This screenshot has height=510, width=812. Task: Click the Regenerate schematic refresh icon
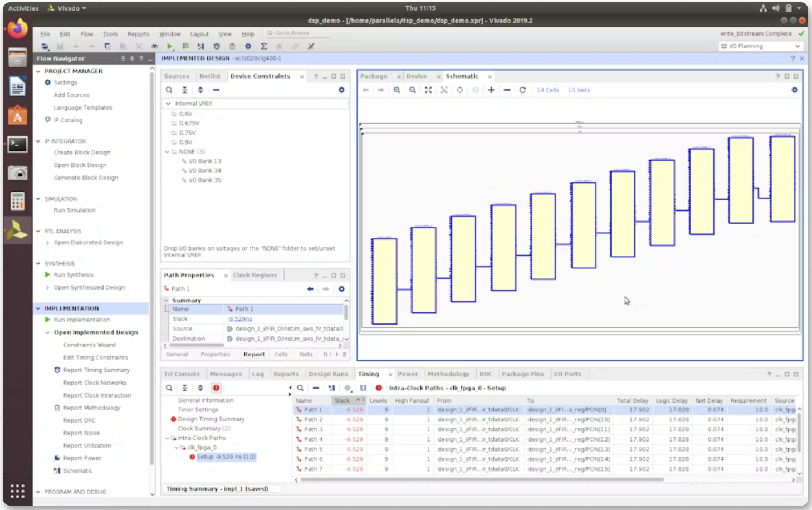522,90
